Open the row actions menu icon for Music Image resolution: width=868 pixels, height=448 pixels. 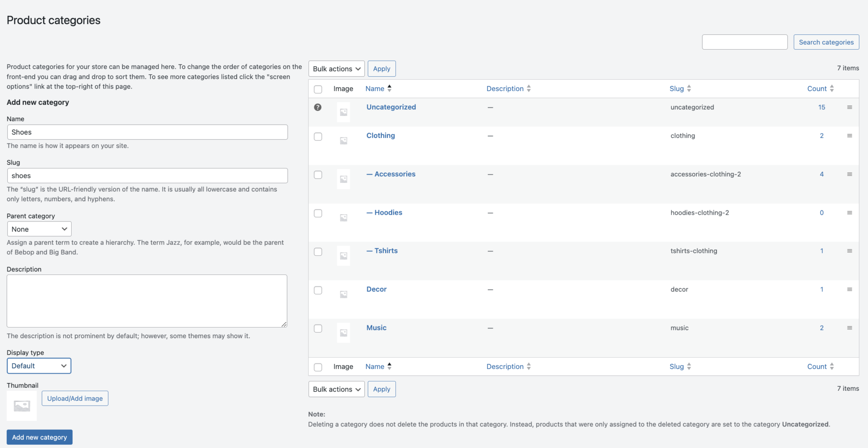coord(850,328)
